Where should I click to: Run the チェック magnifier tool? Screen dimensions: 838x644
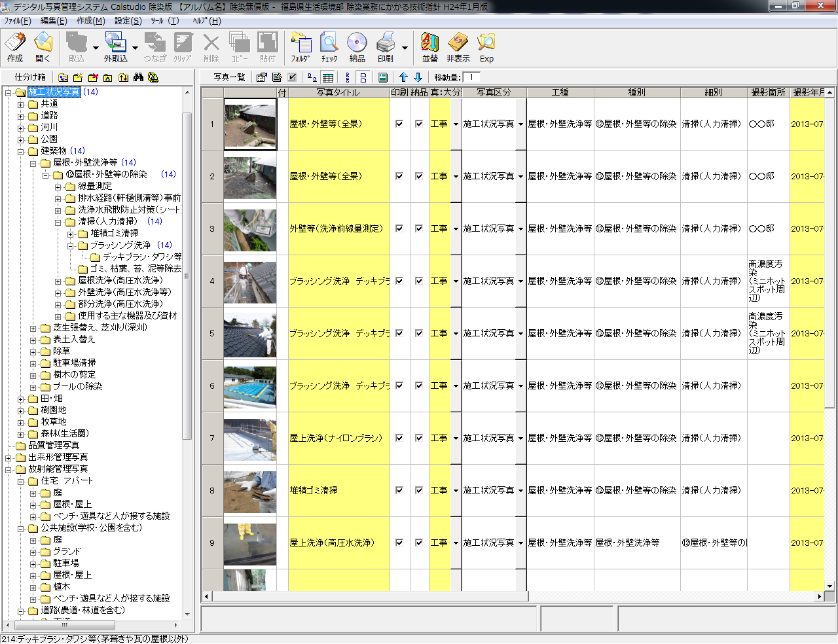[329, 47]
